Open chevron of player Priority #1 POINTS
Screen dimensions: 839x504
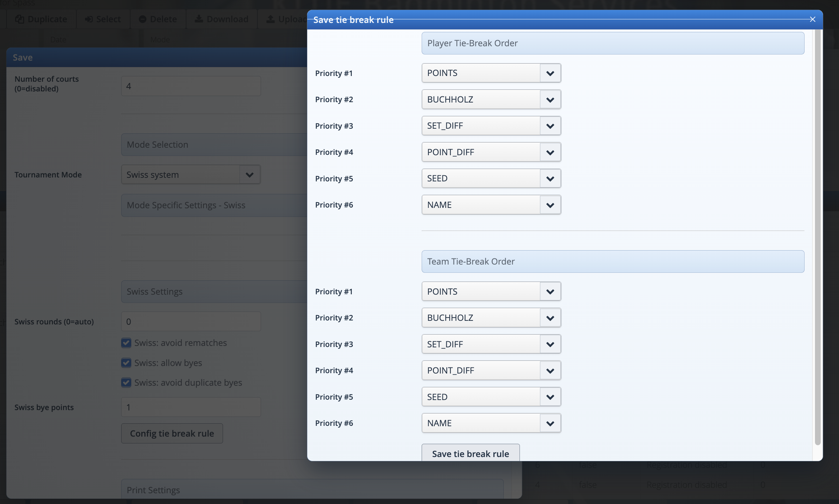550,73
